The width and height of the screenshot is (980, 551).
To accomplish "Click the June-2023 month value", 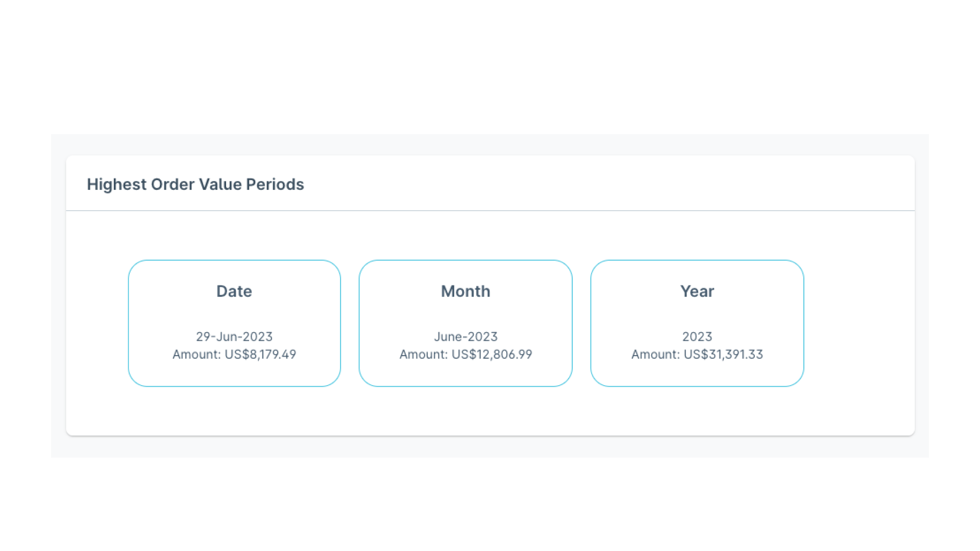I will pos(465,337).
